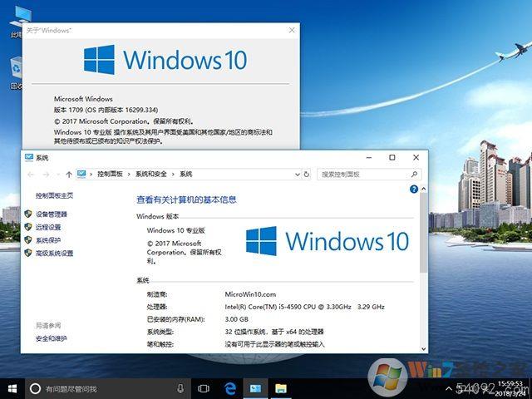Close the 关于 Windows dialog
Screen dimensions: 532x399
[x=292, y=30]
